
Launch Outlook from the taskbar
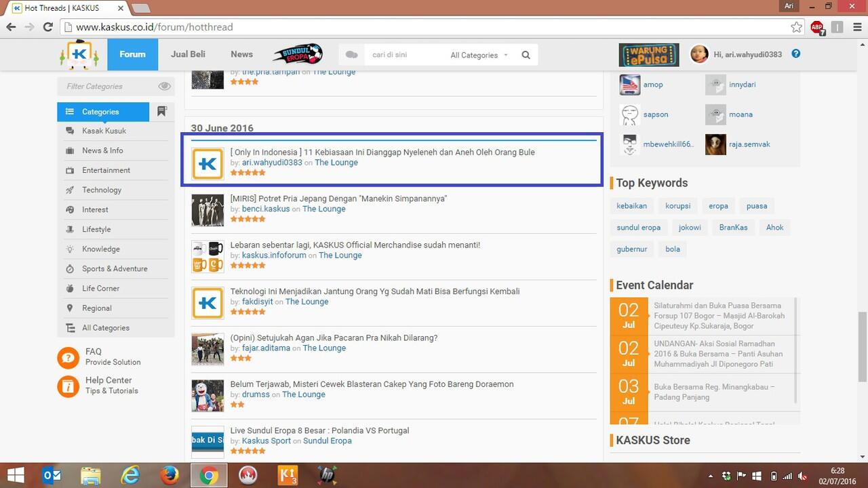point(52,476)
